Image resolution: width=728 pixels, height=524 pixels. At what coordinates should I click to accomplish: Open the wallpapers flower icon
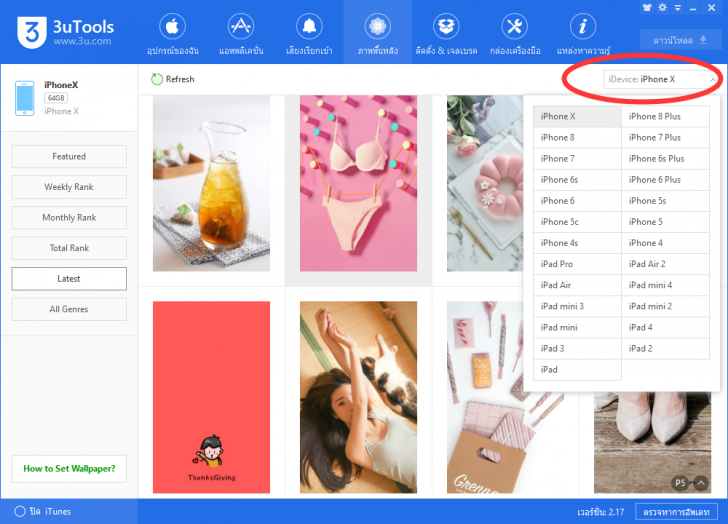[377, 26]
